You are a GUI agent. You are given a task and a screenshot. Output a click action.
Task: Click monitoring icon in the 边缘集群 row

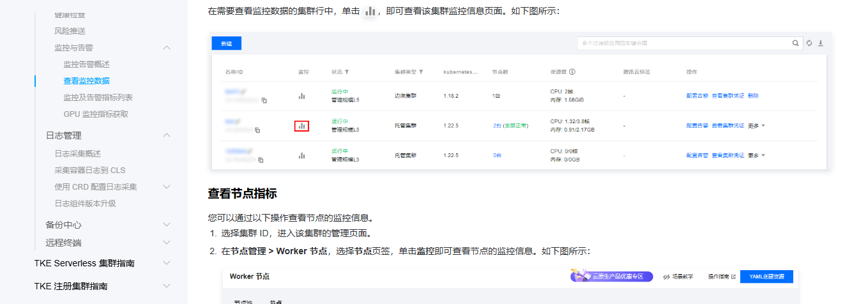tap(301, 96)
